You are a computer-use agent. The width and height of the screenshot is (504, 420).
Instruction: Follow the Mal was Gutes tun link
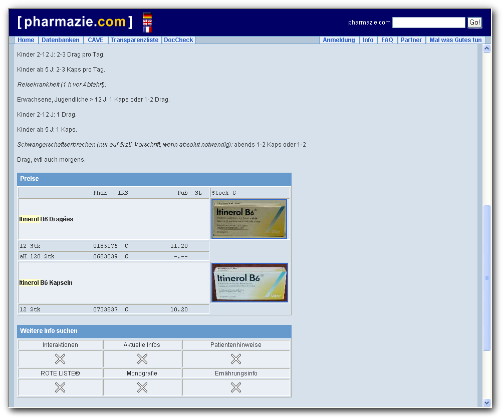(455, 40)
